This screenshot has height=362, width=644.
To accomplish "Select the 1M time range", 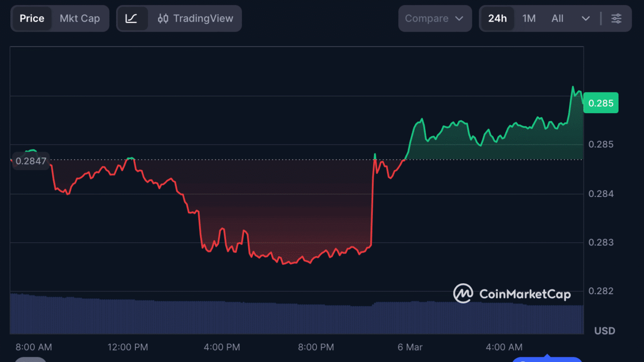I will (529, 19).
